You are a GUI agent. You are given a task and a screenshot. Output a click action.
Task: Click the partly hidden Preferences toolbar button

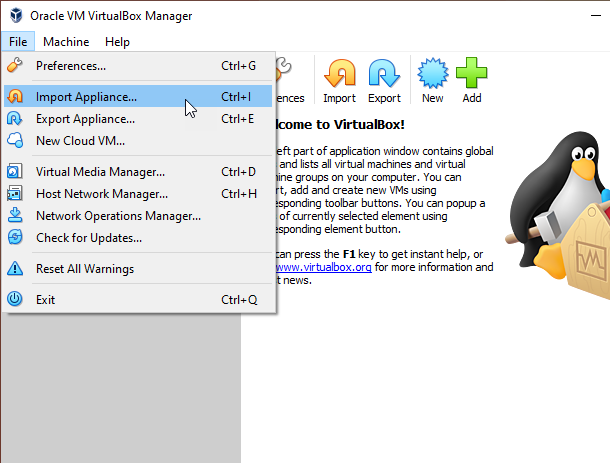click(x=290, y=81)
